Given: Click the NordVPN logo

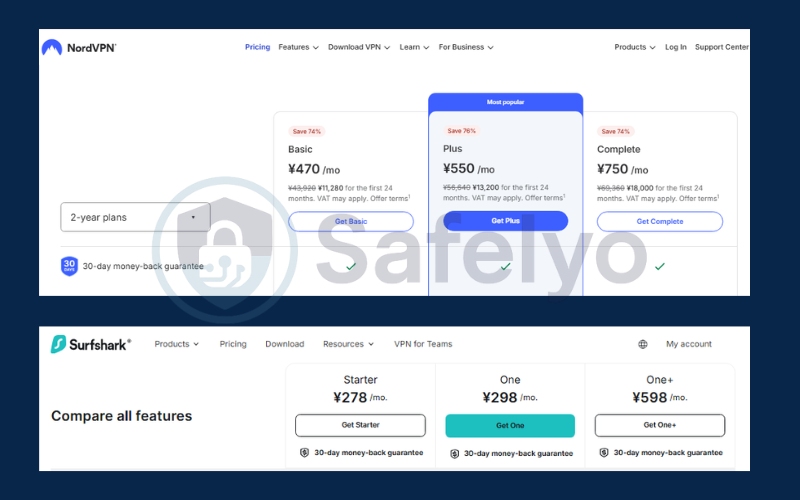Looking at the screenshot, I should pyautogui.click(x=79, y=47).
